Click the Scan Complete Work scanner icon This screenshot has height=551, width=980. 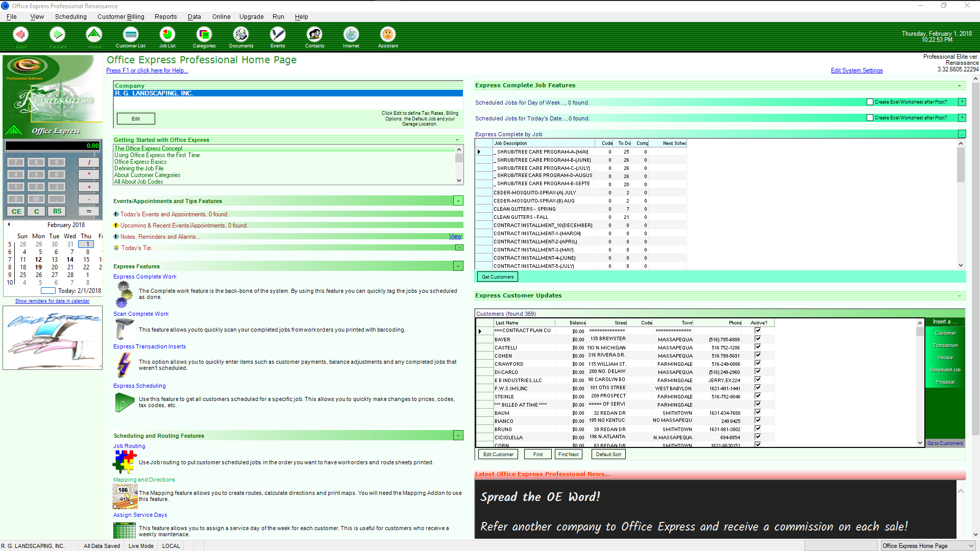(x=124, y=330)
